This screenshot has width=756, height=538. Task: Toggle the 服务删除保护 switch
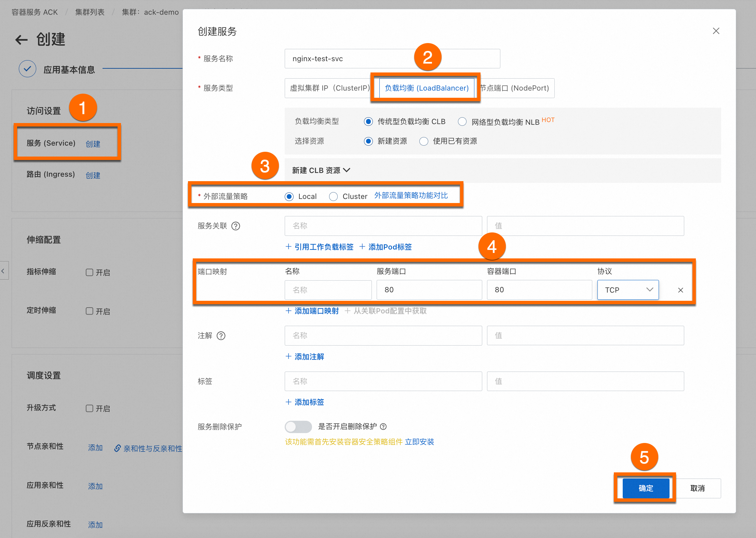point(298,427)
